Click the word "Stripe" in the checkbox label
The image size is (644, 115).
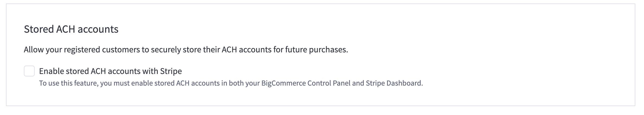(171, 71)
